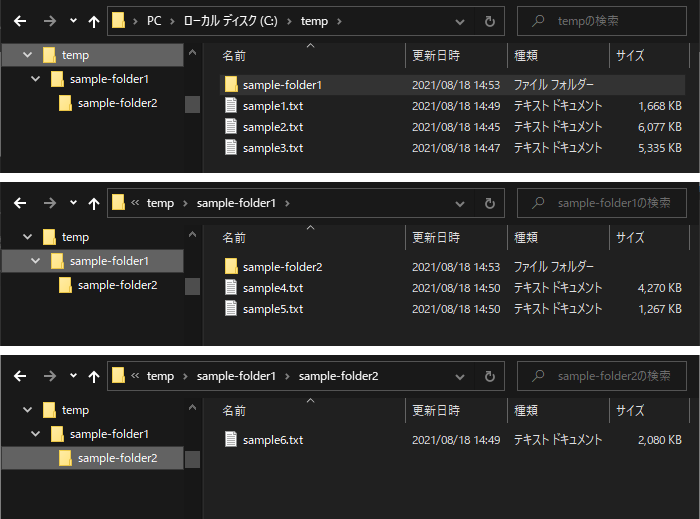Image resolution: width=700 pixels, height=519 pixels.
Task: Click Back arrow in the sample-folder2 window
Action: click(x=20, y=377)
